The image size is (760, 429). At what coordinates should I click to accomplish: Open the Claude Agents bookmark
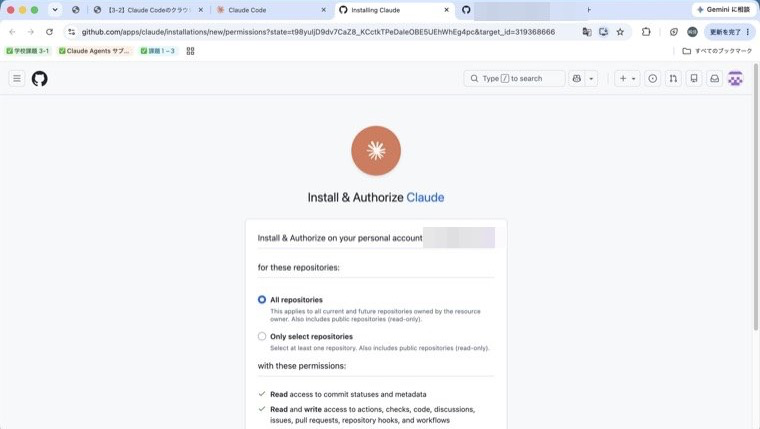point(95,51)
